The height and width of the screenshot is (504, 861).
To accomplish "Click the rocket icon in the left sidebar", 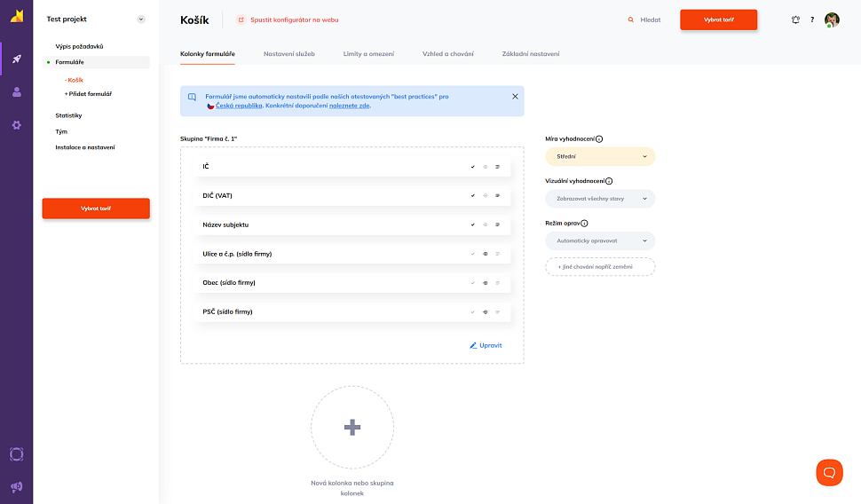I will pyautogui.click(x=16, y=59).
